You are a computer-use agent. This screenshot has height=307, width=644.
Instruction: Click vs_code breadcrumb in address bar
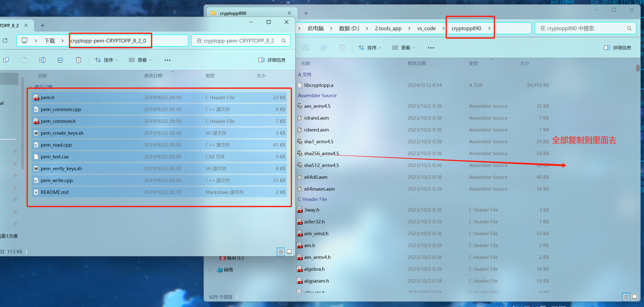click(426, 28)
